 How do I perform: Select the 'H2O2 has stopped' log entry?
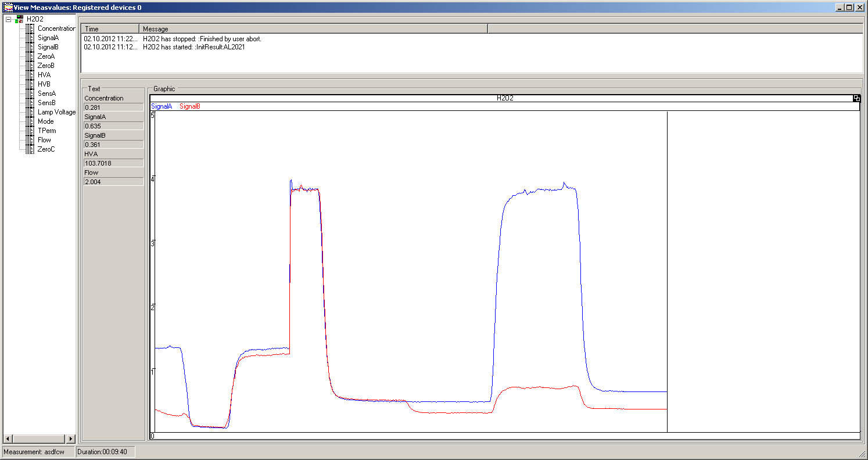pyautogui.click(x=202, y=39)
